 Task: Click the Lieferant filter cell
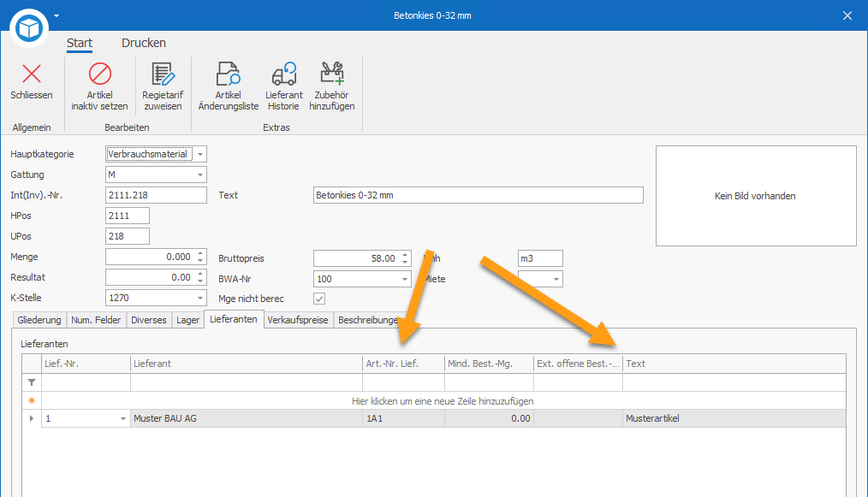[247, 382]
